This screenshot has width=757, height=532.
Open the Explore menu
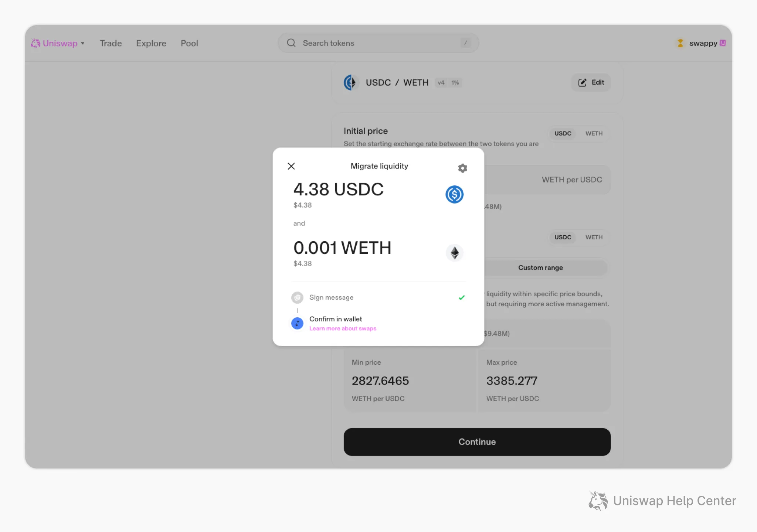[151, 43]
